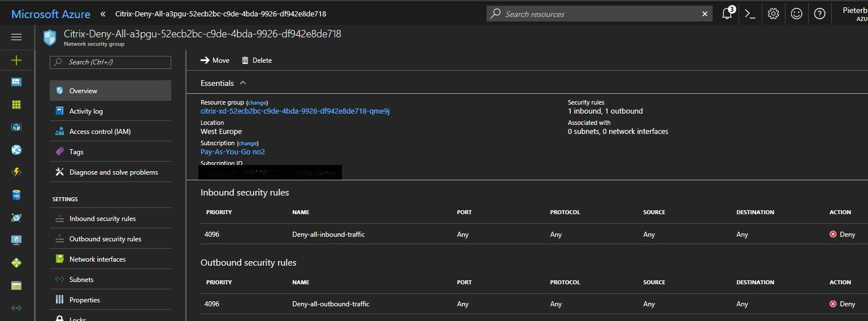Click the feedback smiley icon
The image size is (868, 321).
(796, 14)
